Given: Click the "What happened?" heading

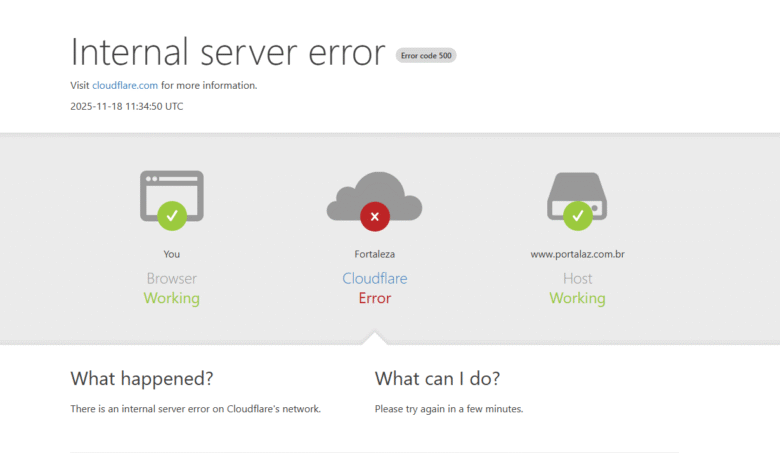Looking at the screenshot, I should [142, 378].
